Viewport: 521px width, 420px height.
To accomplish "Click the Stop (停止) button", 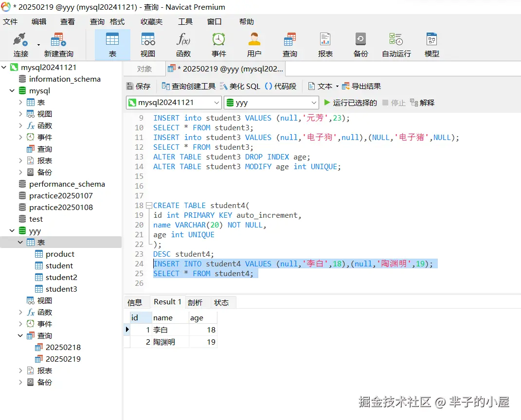I will pyautogui.click(x=394, y=103).
